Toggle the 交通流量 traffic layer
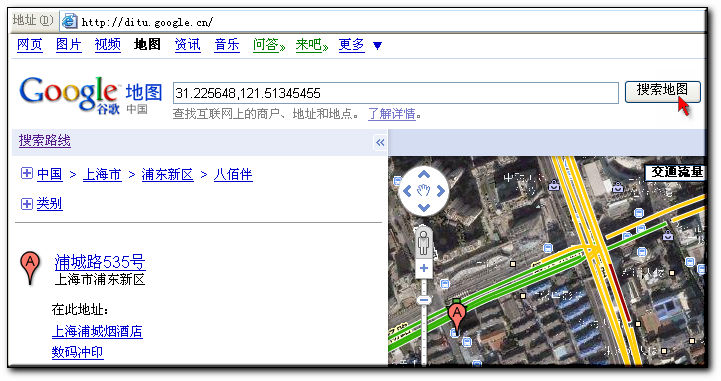Viewport: 721px width, 381px height. click(x=676, y=172)
